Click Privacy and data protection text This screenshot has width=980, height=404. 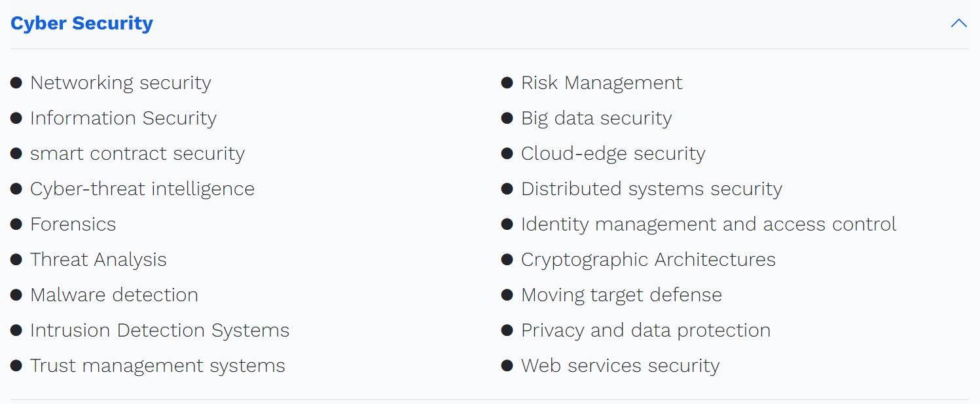[x=645, y=331]
